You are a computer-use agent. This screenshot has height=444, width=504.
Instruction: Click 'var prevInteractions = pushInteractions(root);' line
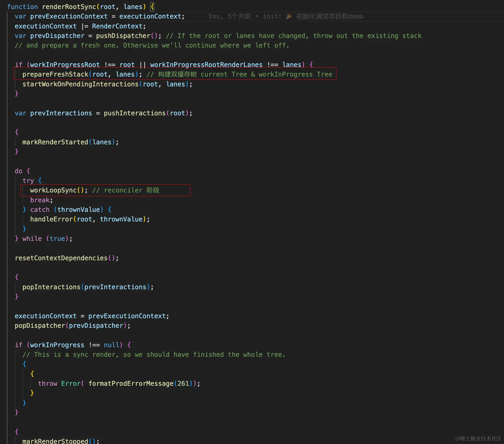(x=104, y=113)
